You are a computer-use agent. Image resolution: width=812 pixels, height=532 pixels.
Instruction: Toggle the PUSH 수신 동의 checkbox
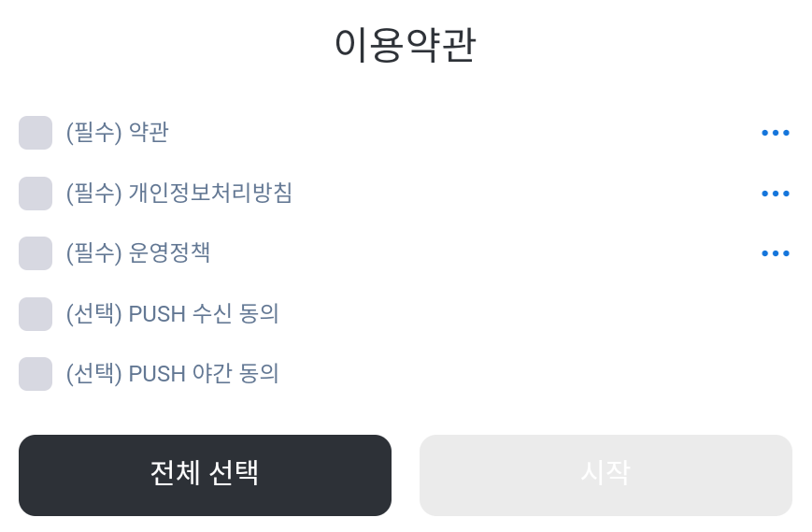(36, 314)
